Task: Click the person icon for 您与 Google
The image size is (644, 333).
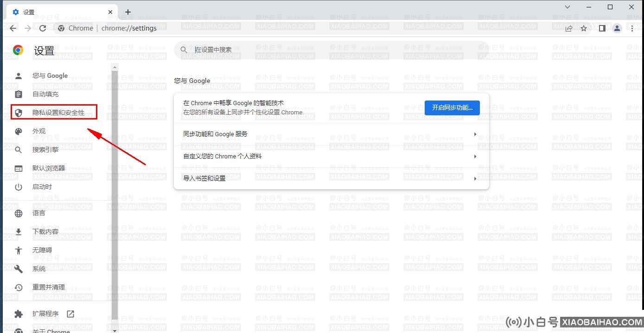Action: pos(19,75)
